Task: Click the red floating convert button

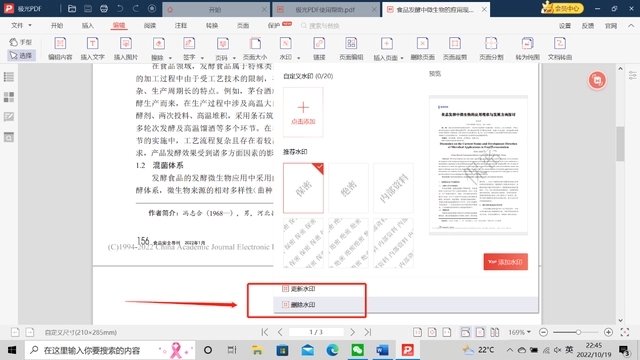Action: click(x=597, y=80)
